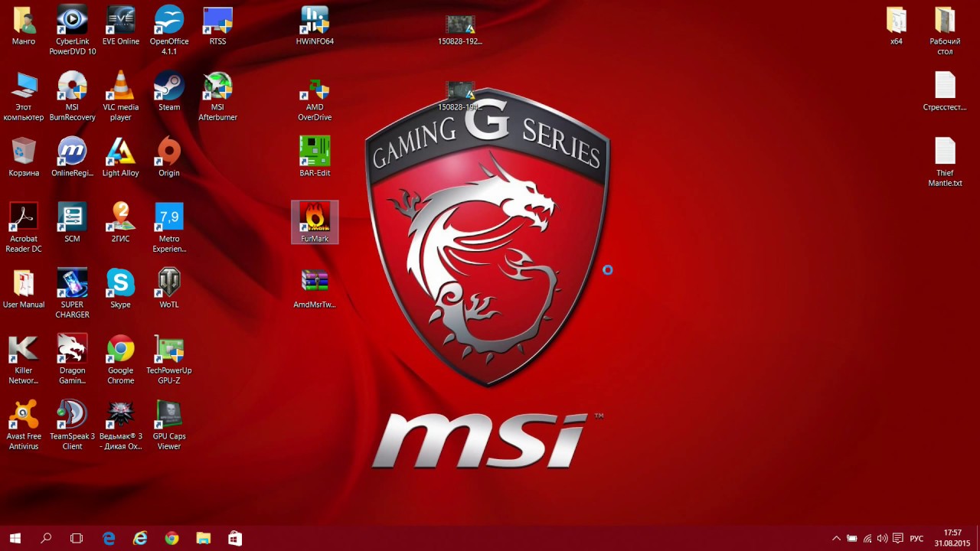Select the RTSS desktop icon

(x=217, y=26)
